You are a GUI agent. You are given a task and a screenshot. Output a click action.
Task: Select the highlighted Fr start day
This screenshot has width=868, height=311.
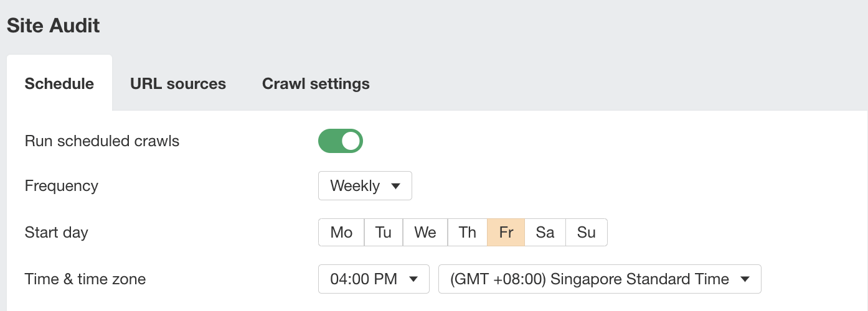point(506,232)
